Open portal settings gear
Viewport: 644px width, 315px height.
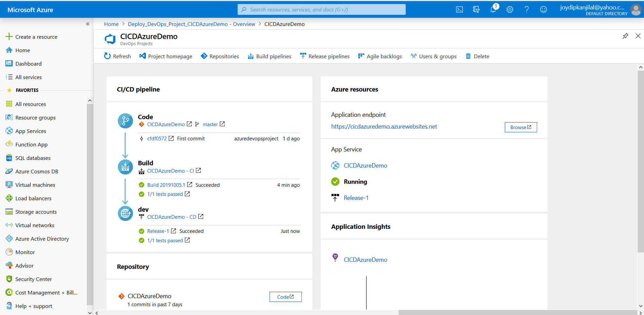click(510, 9)
